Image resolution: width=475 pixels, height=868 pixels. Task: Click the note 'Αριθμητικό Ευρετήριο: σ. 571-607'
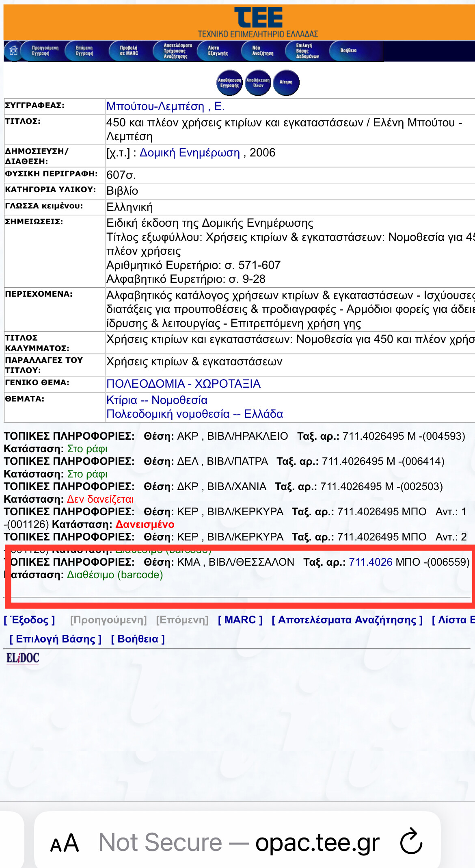(x=194, y=265)
